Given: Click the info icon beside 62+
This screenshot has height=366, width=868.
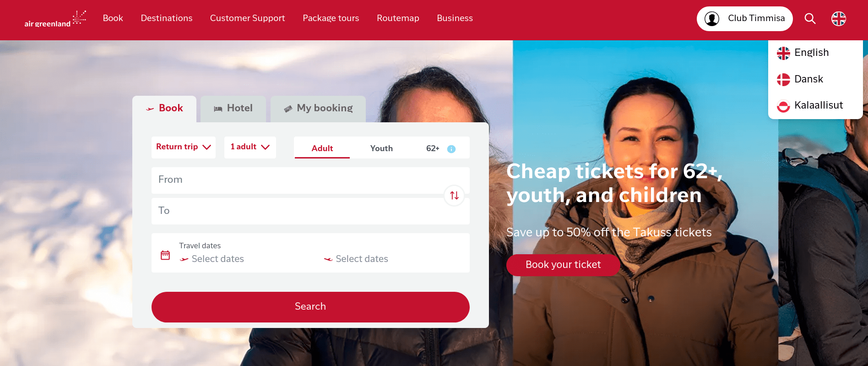Looking at the screenshot, I should tap(451, 149).
